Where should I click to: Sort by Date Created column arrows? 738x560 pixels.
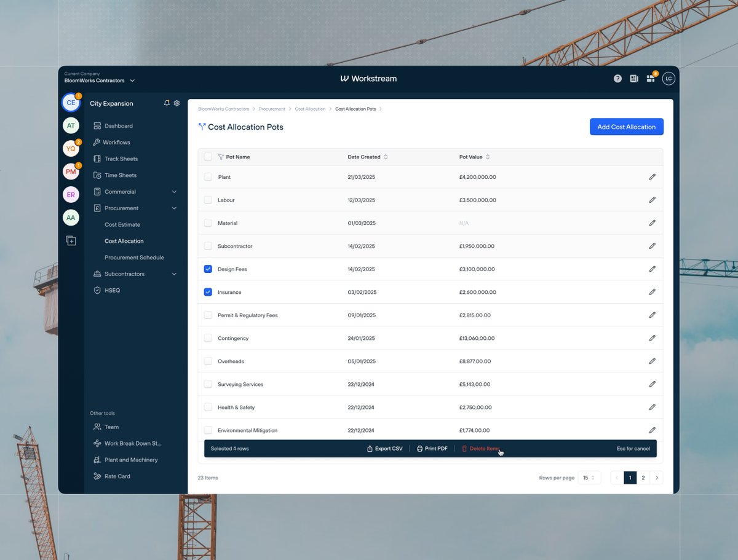tap(386, 157)
